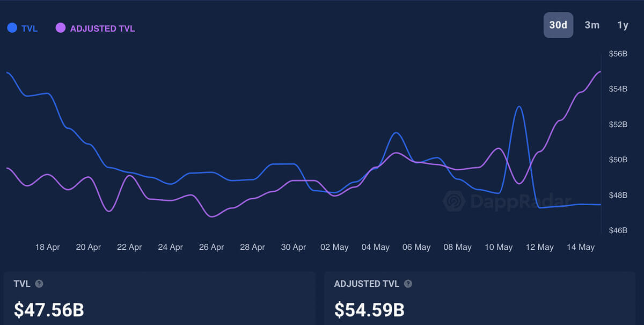Click the 14 May date axis label
The height and width of the screenshot is (325, 644).
[581, 247]
